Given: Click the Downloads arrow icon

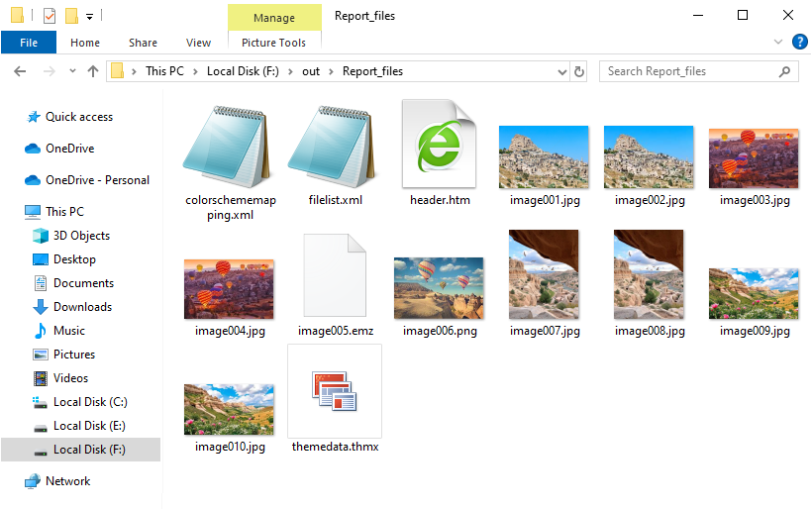Looking at the screenshot, I should coord(41,307).
